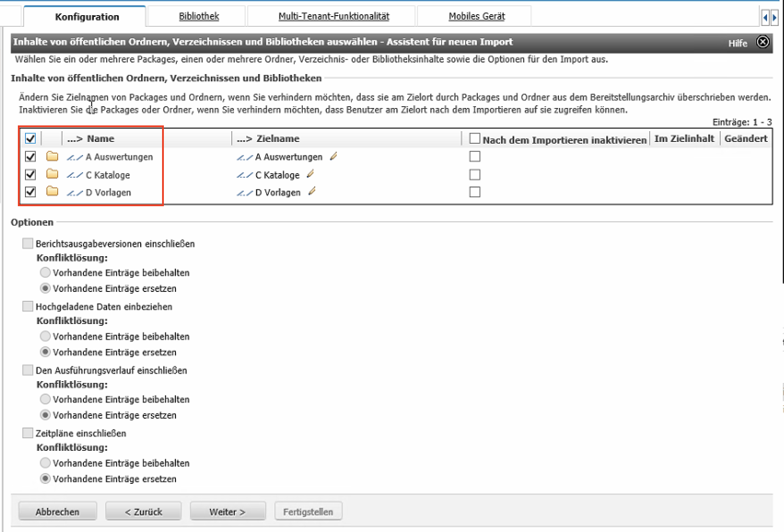Go back with the < Zurück button

pyautogui.click(x=143, y=511)
